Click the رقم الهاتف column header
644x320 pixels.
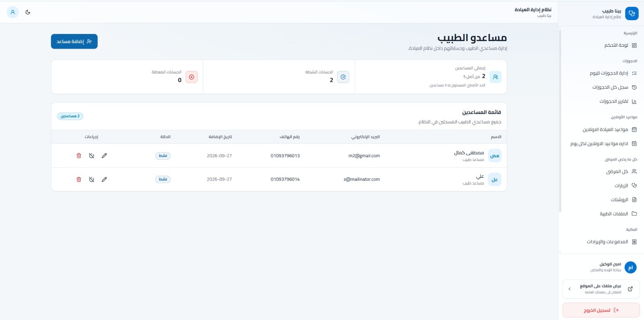click(290, 137)
